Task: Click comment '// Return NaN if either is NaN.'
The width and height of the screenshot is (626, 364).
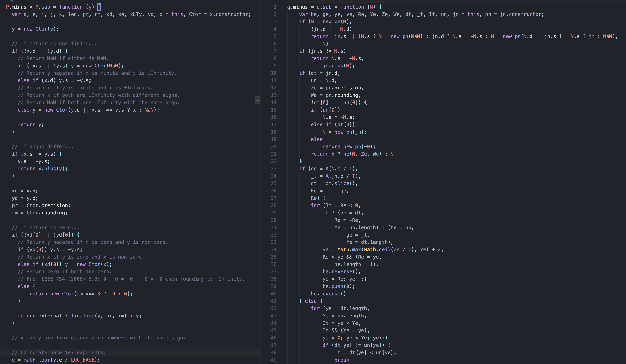Action: (x=63, y=58)
